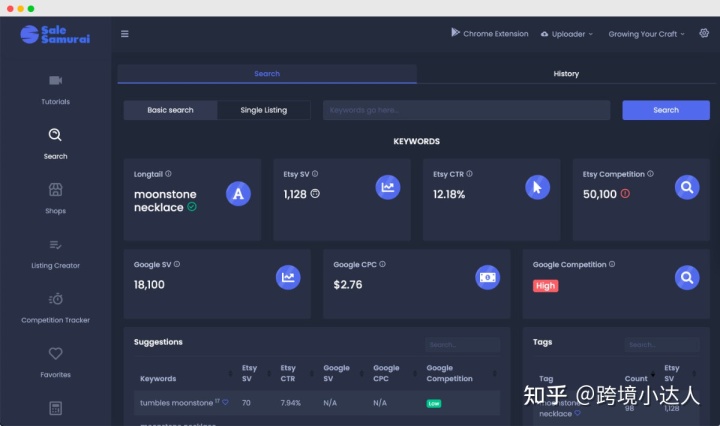Screen dimensions: 720x426
Task: Click the calculator icon in sidebar
Action: click(x=56, y=408)
